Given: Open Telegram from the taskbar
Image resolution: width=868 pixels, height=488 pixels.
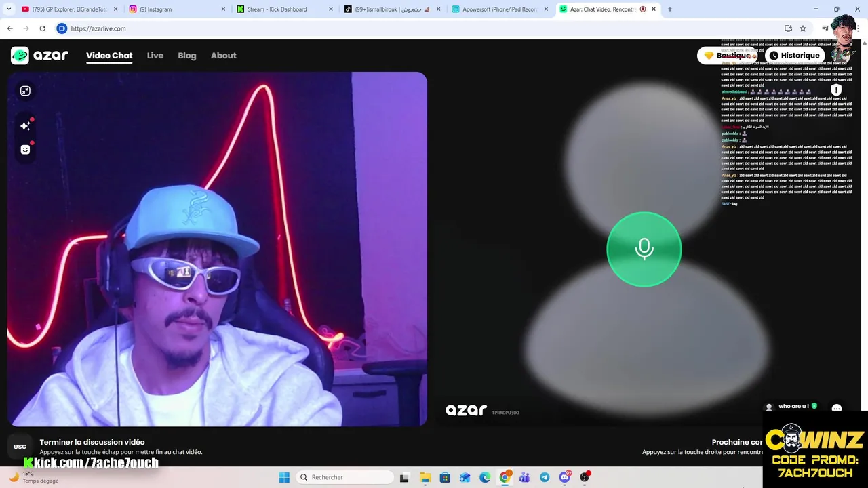Looking at the screenshot, I should click(545, 477).
